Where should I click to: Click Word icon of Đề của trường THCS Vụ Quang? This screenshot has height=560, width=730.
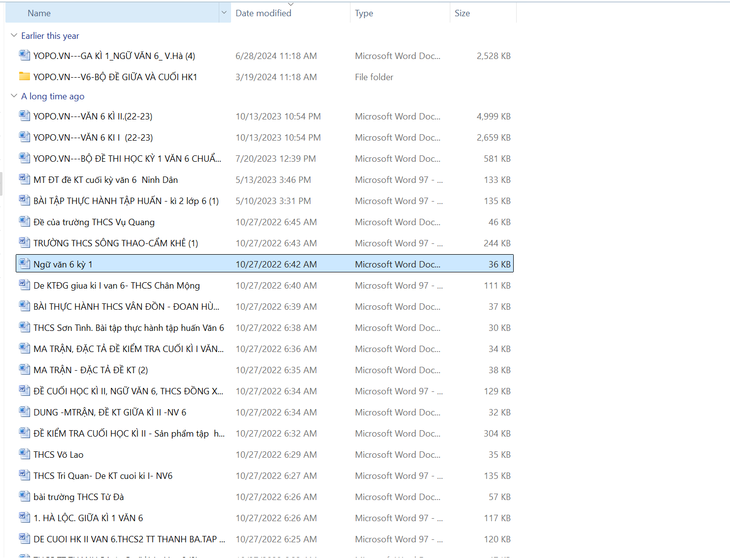tap(25, 221)
